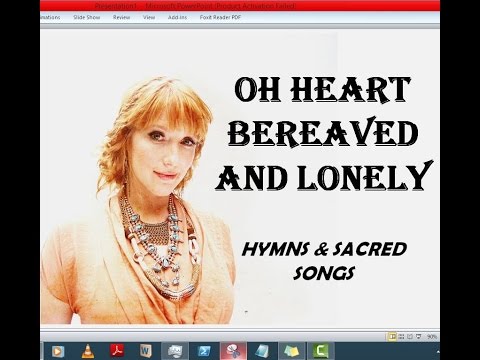
Task: Select the woman's photo on the slide
Action: (138, 200)
